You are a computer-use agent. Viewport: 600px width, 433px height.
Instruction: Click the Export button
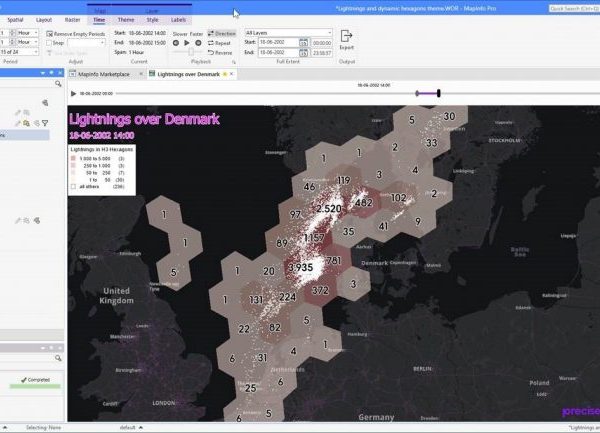coord(346,40)
